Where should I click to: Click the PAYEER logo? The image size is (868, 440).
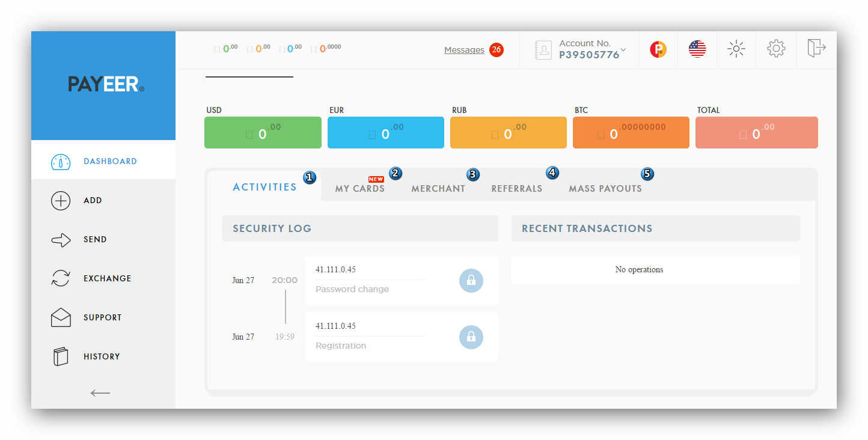tap(106, 84)
